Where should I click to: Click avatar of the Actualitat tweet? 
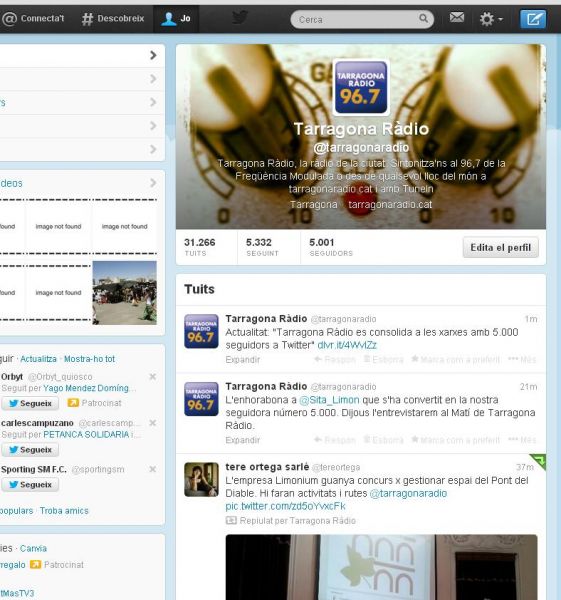click(x=201, y=331)
